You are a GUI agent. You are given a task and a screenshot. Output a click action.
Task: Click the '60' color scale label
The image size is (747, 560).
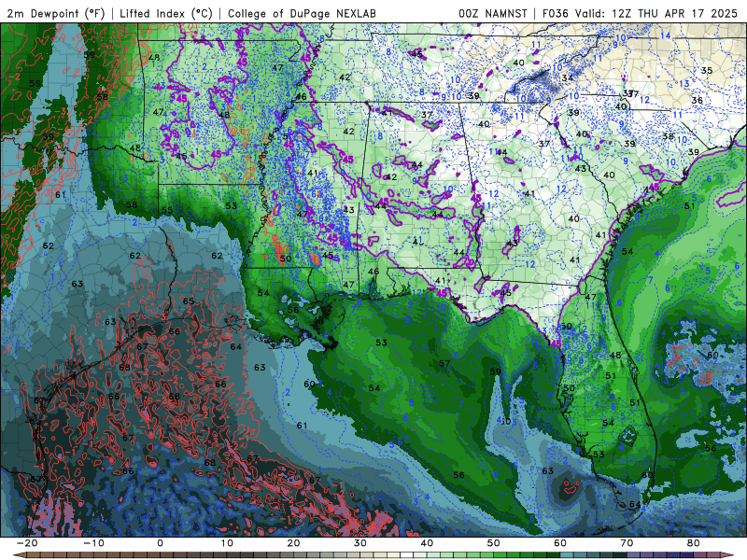(x=560, y=543)
